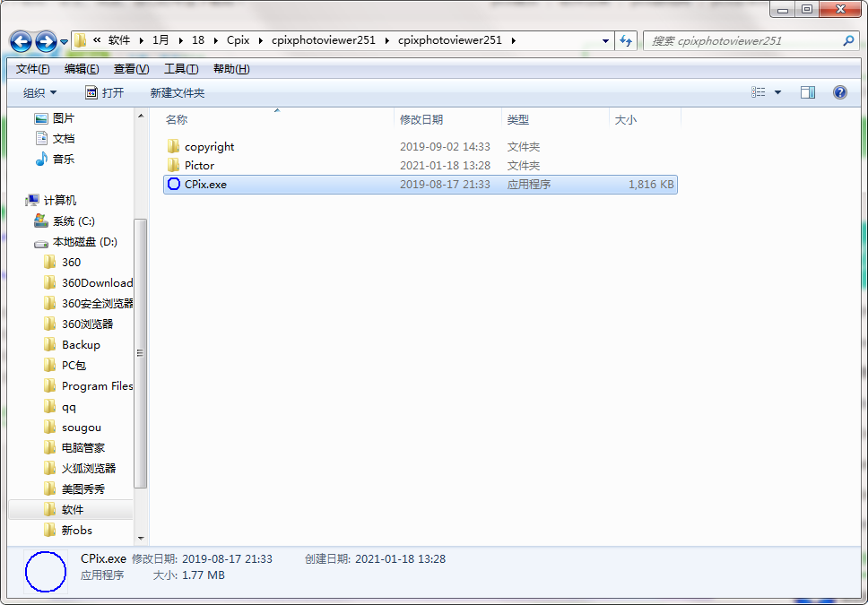This screenshot has width=868, height=605.
Task: Open 美图秀秀 folder in sidebar
Action: pos(74,488)
